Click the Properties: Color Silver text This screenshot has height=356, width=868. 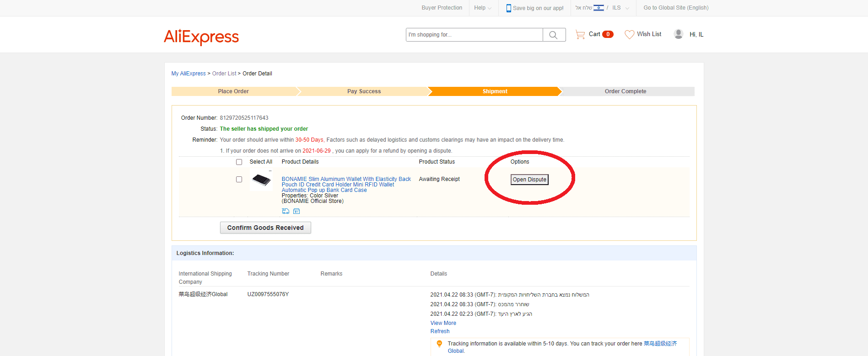point(310,196)
